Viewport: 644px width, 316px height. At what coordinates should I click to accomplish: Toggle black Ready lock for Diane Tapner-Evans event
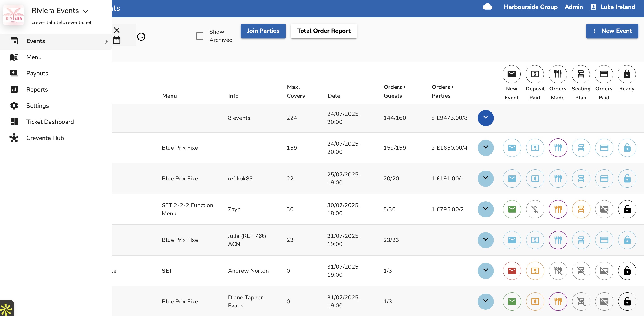click(627, 301)
